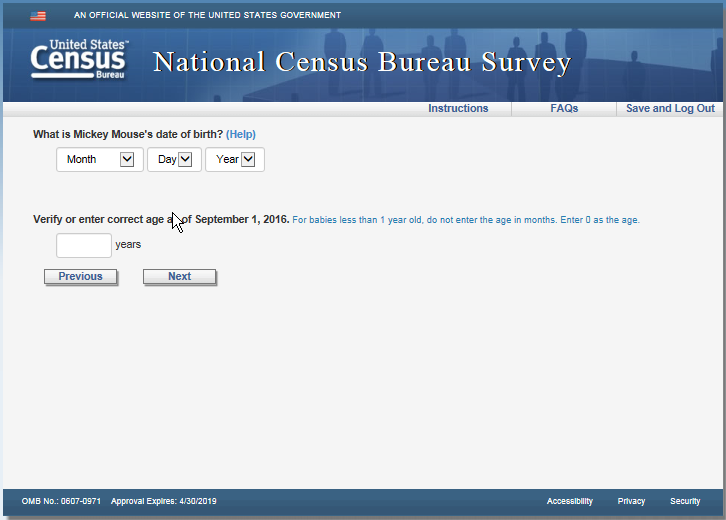The image size is (726, 520).
Task: Open the Privacy footer link
Action: [x=631, y=501]
